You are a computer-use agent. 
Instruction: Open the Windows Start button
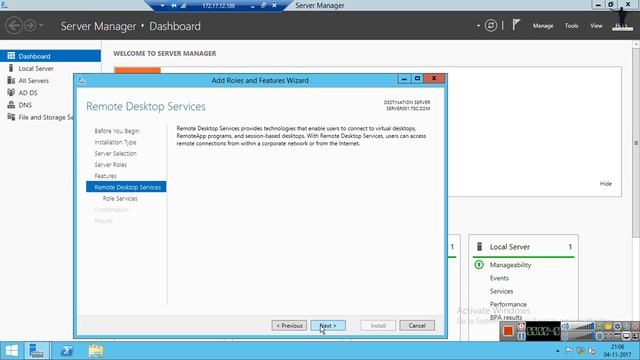click(11, 351)
